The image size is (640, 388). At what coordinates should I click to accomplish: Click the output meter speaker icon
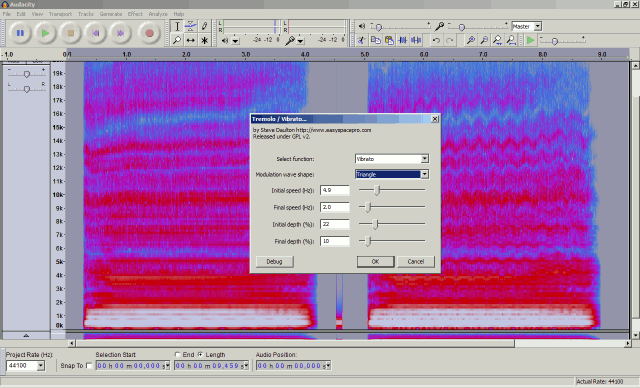pyautogui.click(x=225, y=40)
